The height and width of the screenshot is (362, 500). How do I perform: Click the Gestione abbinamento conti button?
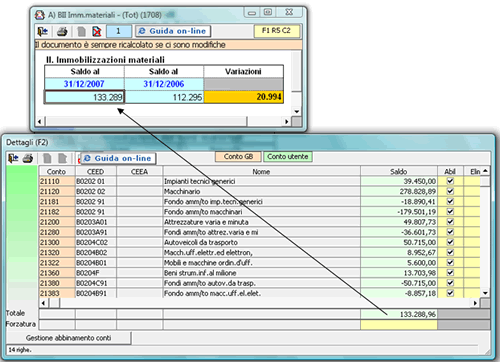click(x=69, y=338)
